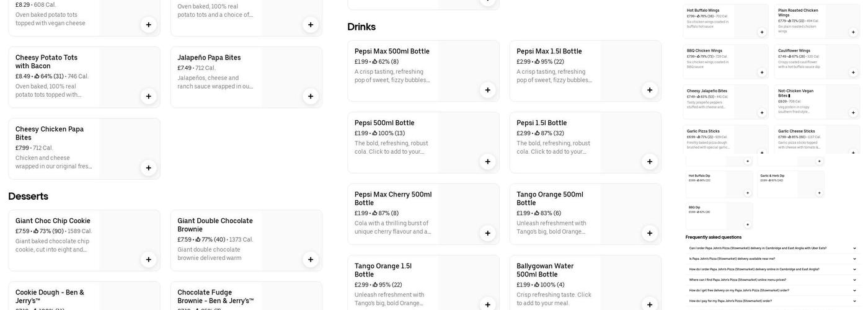Add Giant Choc Chip Cookie with plus icon
Image resolution: width=868 pixels, height=310 pixels.
pyautogui.click(x=148, y=260)
